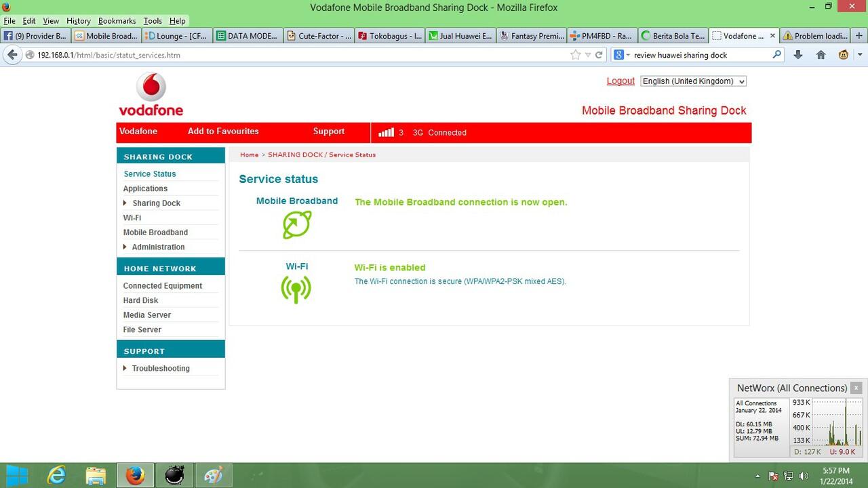Switch to the Berita Bola Te... tab
The height and width of the screenshot is (488, 868).
pyautogui.click(x=673, y=36)
